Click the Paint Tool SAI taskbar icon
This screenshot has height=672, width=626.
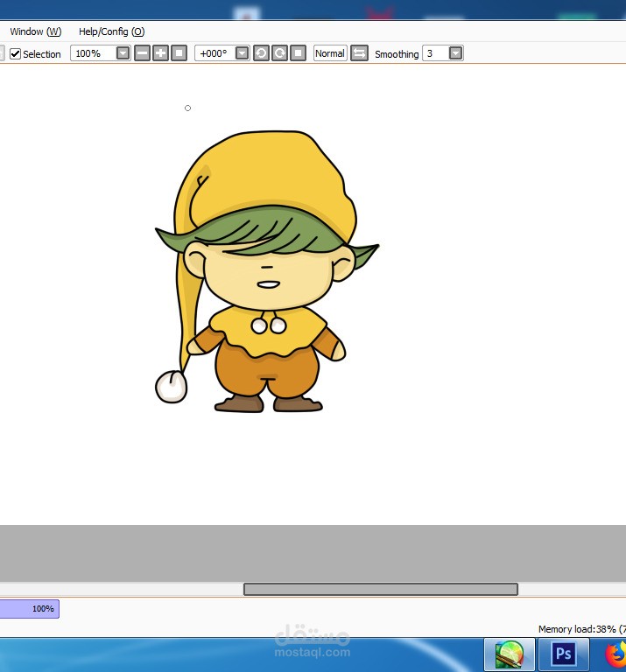pyautogui.click(x=510, y=654)
